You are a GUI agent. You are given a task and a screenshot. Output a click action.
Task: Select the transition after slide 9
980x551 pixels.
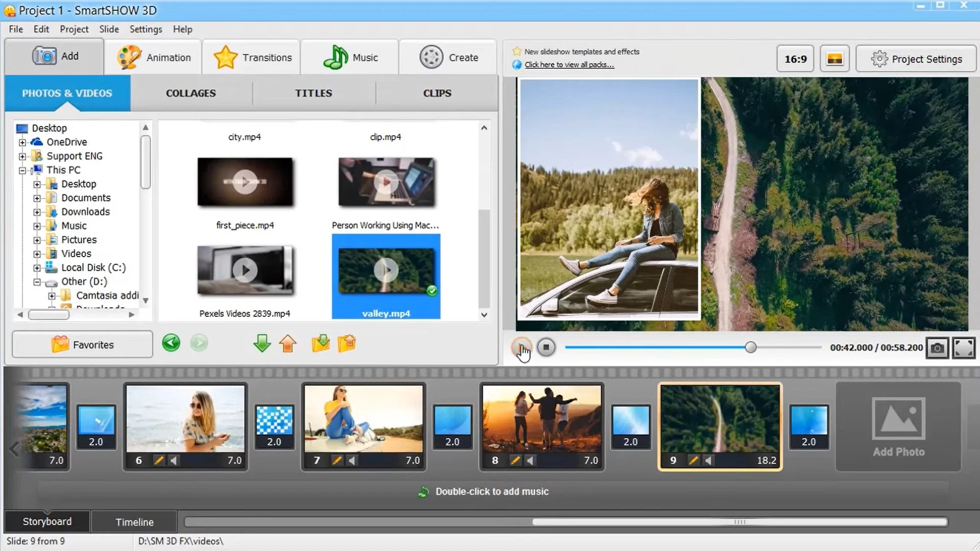808,427
